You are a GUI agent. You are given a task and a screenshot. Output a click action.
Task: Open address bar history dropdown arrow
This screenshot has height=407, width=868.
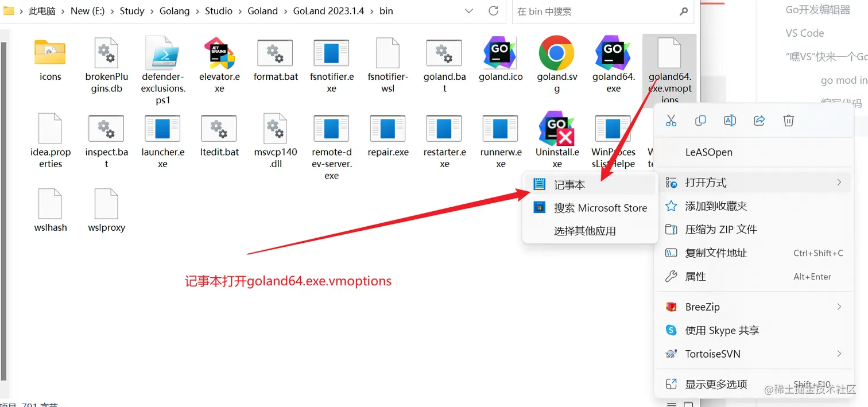point(468,11)
